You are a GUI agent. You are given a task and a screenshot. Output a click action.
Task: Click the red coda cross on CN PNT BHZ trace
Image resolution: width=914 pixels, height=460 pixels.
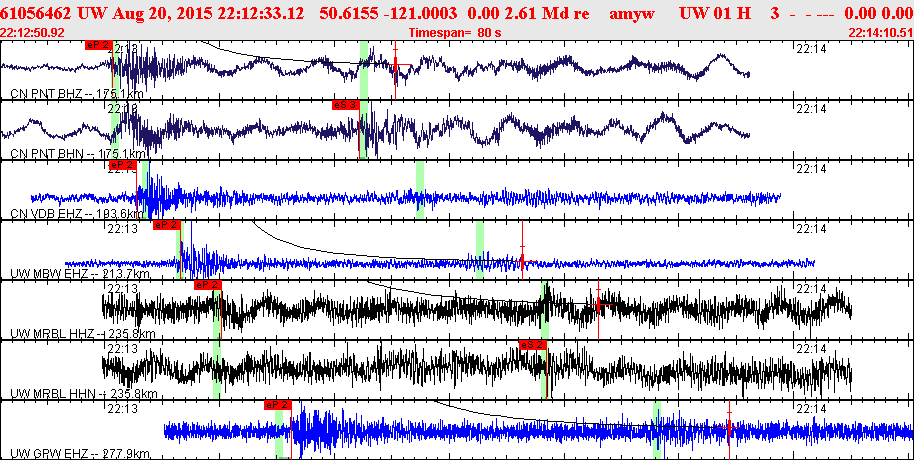pos(396,65)
